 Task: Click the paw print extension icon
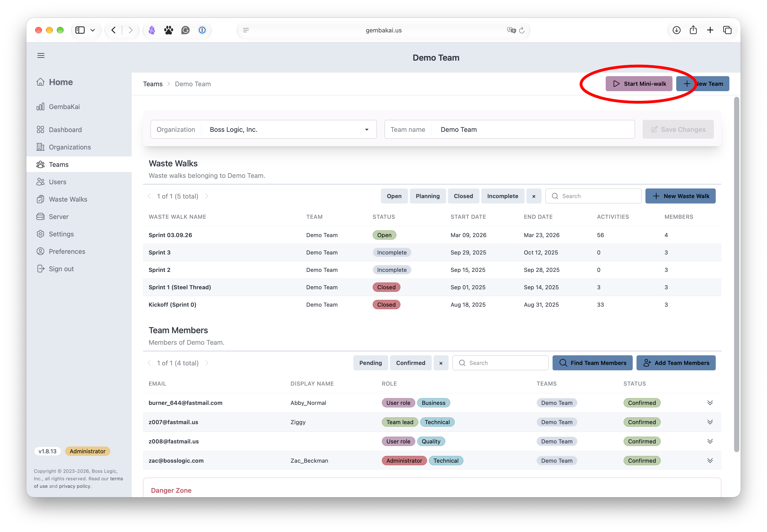coord(168,30)
